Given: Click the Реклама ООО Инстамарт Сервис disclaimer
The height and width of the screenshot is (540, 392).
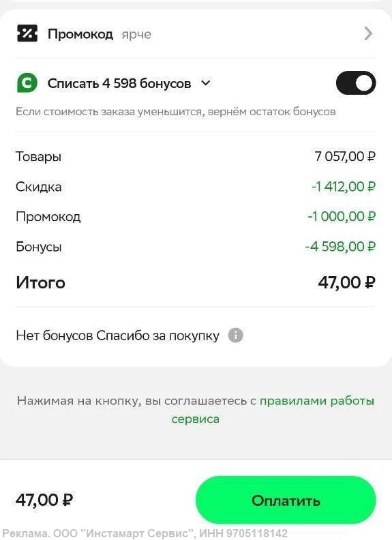Looking at the screenshot, I should [x=145, y=533].
